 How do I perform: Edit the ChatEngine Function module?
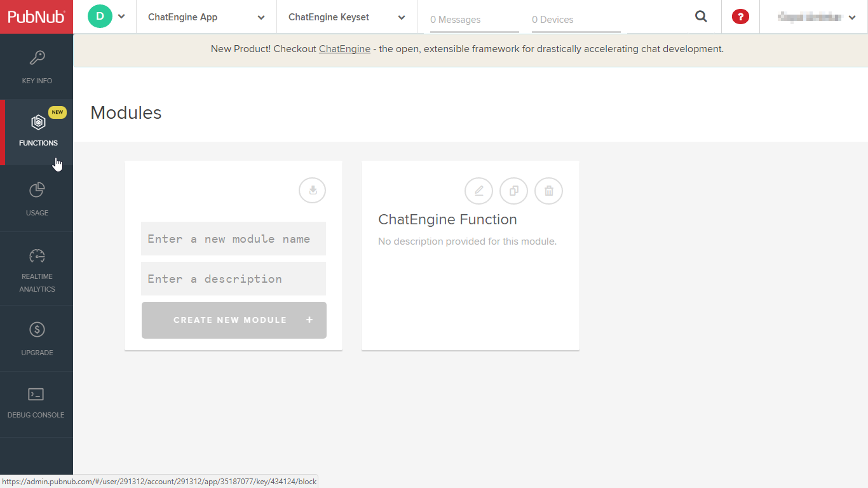pyautogui.click(x=478, y=191)
